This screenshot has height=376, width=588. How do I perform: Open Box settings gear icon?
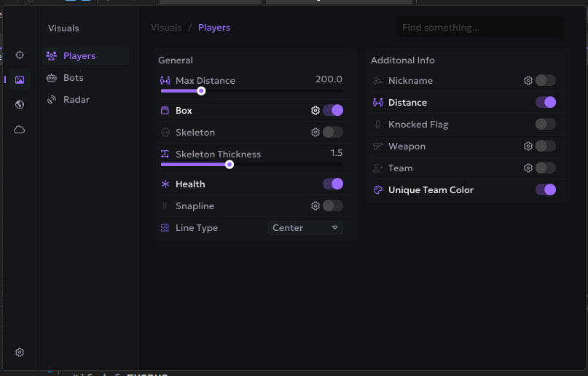tap(315, 111)
